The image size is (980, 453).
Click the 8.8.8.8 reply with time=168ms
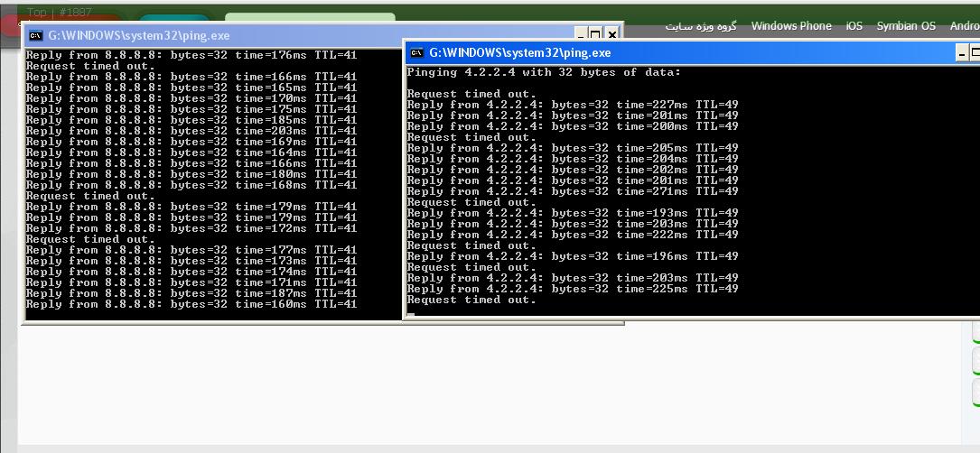click(191, 185)
